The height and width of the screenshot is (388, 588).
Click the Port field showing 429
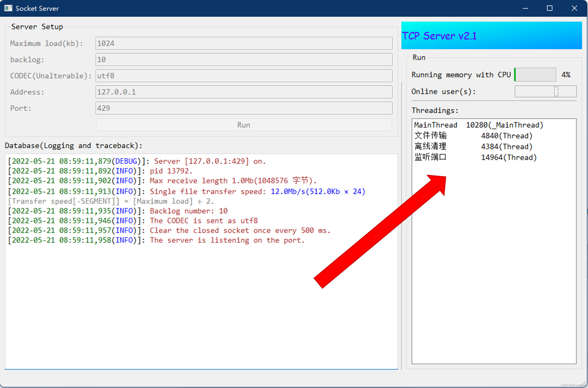point(244,108)
